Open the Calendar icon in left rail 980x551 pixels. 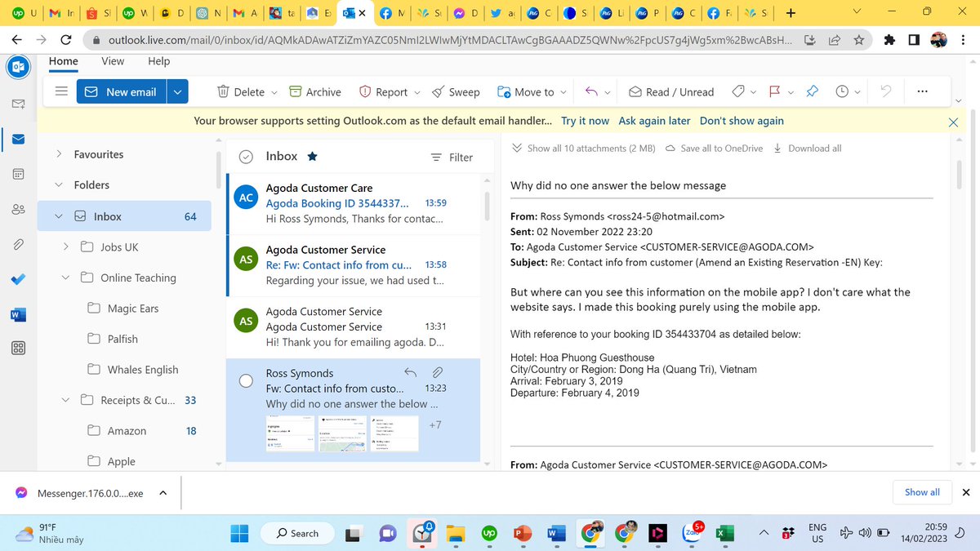click(18, 175)
